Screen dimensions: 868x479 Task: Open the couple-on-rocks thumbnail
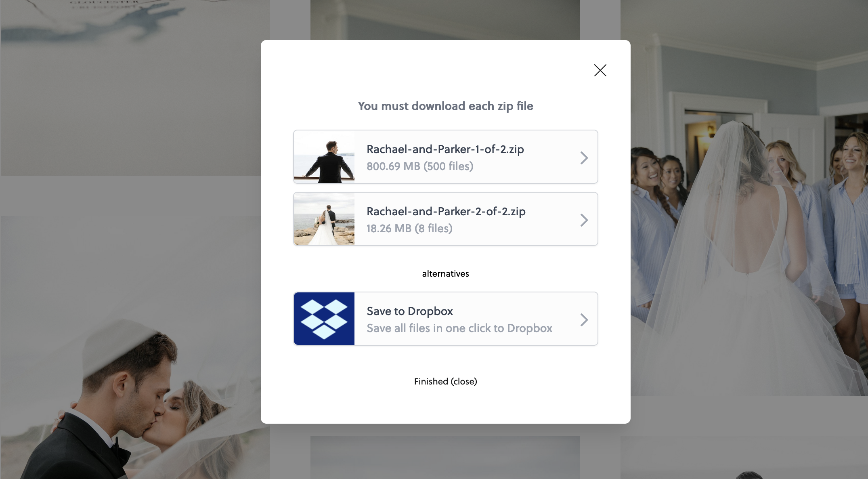tap(324, 219)
